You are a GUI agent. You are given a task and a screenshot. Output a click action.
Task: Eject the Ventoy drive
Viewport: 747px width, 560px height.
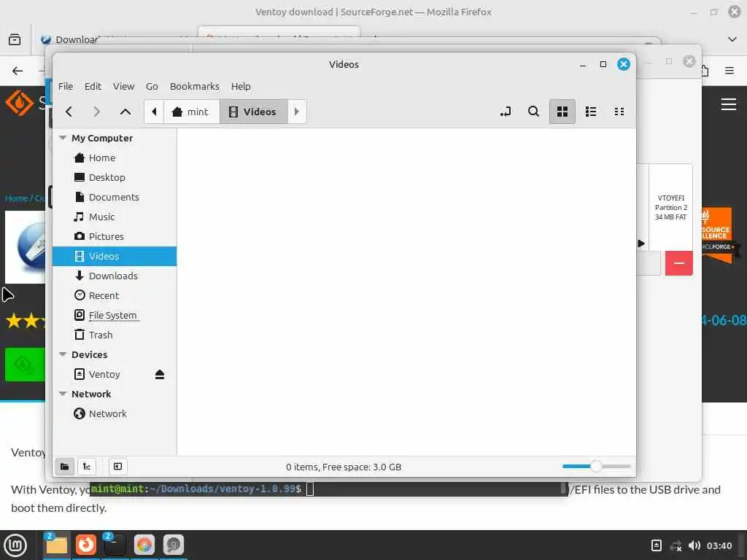coord(160,374)
